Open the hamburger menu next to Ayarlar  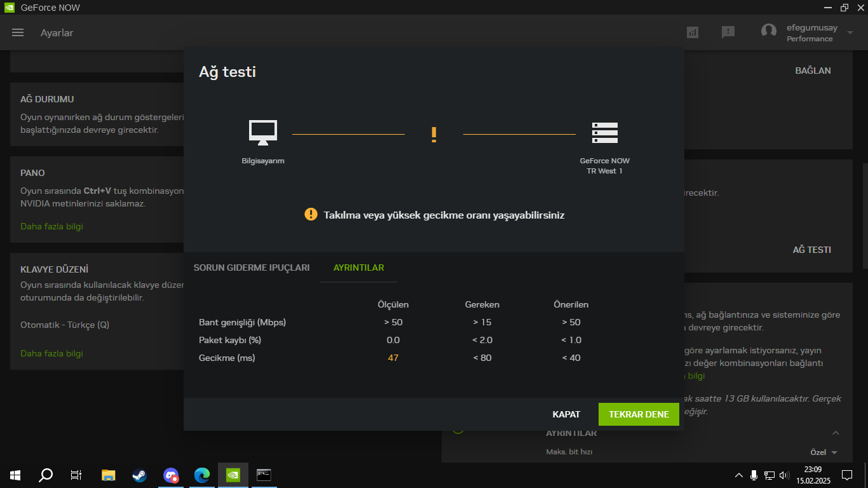point(18,32)
